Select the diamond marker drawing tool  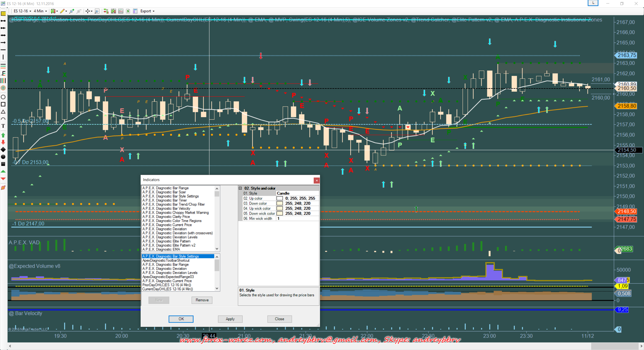(3, 150)
